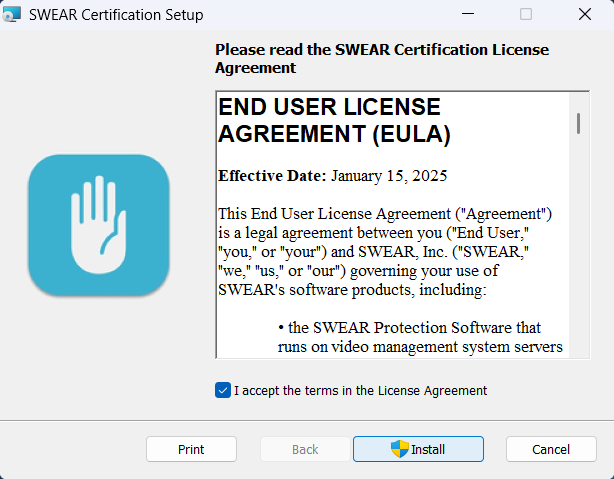Click the SWEAR Protection Software bullet item
Screen dimensions: 614x479
420,337
